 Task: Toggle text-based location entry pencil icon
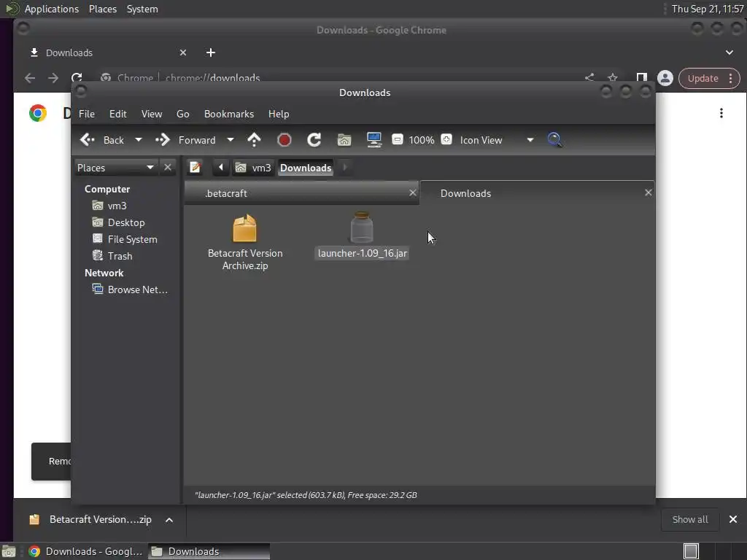[195, 168]
